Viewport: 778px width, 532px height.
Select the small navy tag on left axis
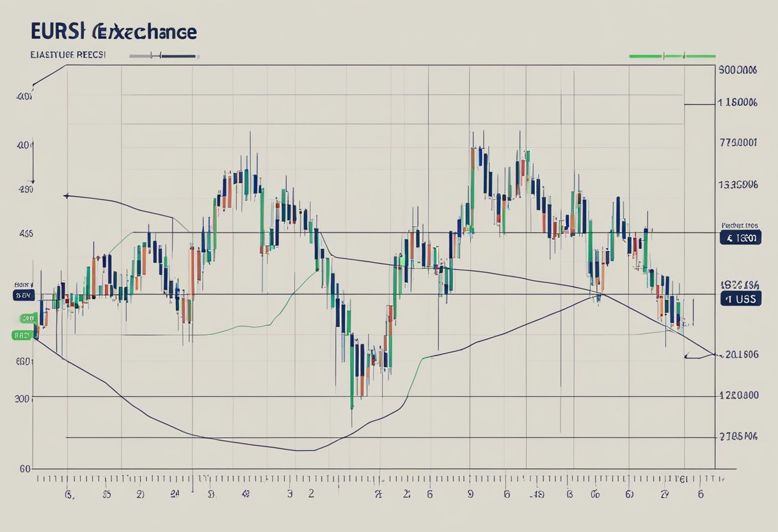coord(22,295)
